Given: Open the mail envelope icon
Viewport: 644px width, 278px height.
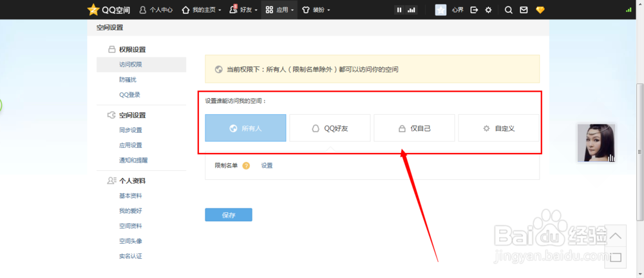Looking at the screenshot, I should (x=524, y=10).
